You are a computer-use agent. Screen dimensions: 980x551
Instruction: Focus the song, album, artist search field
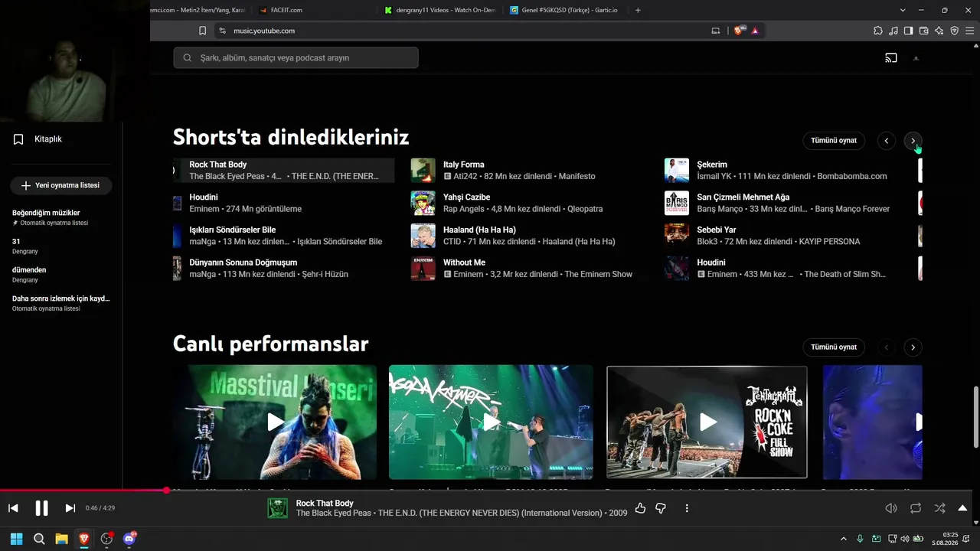296,57
